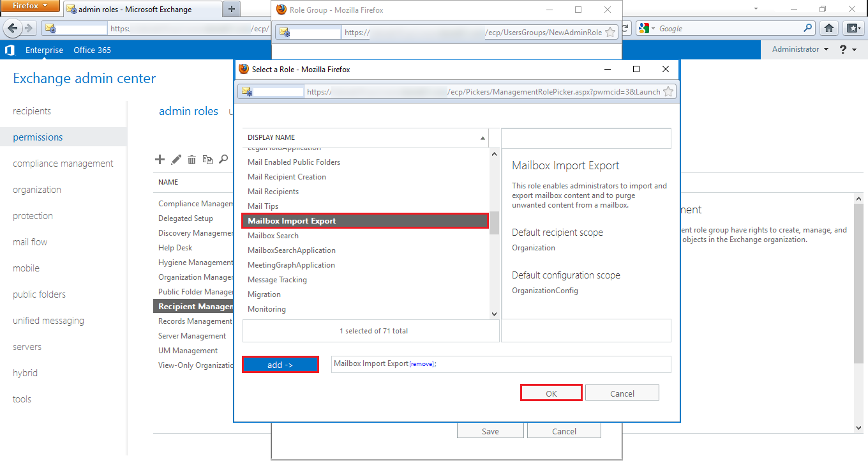Open the Administrator account dropdown
This screenshot has width=868, height=465.
point(800,49)
